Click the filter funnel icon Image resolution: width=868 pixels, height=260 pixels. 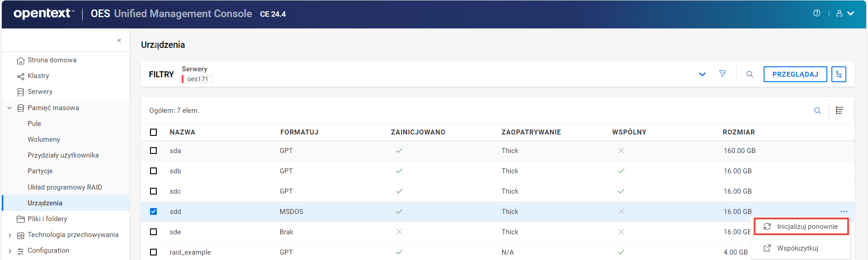coord(723,74)
